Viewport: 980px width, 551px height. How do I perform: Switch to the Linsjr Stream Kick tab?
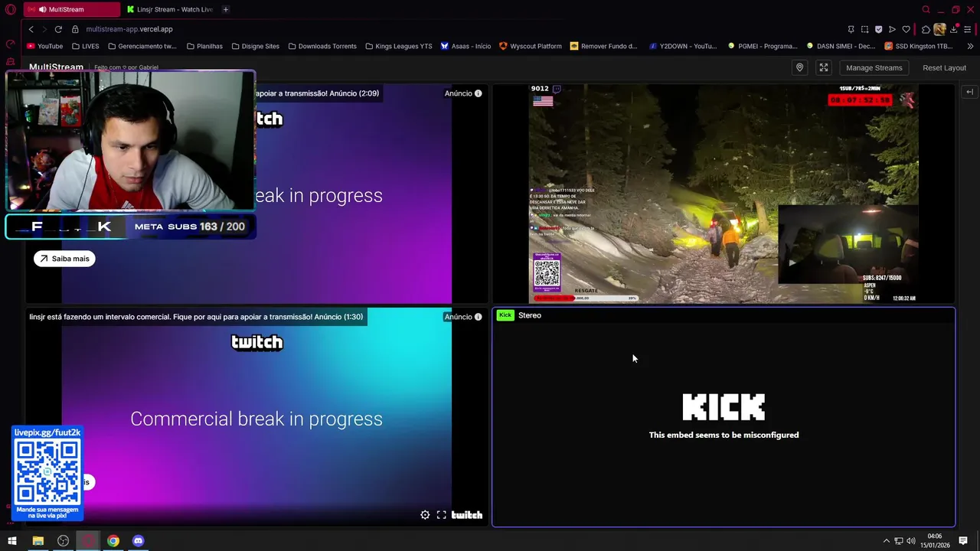click(x=170, y=9)
